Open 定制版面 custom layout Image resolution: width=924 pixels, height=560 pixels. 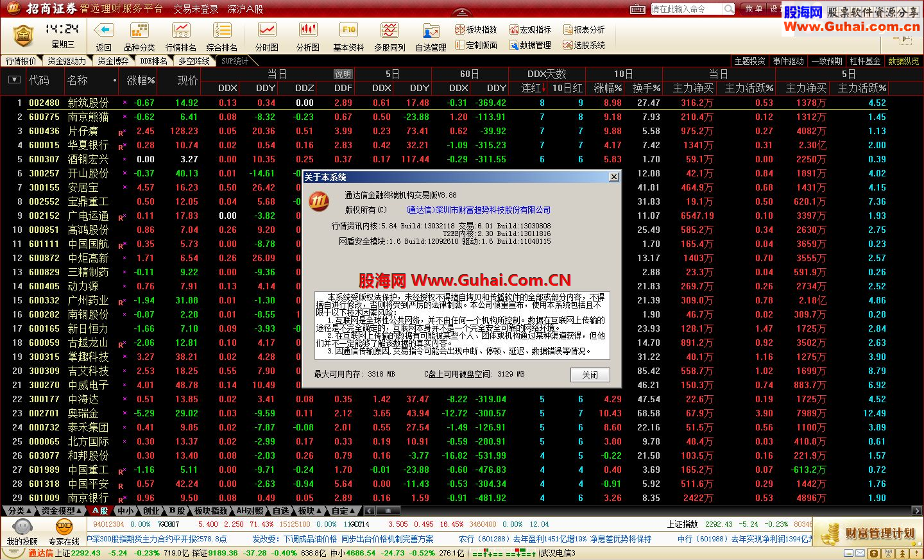tap(476, 45)
